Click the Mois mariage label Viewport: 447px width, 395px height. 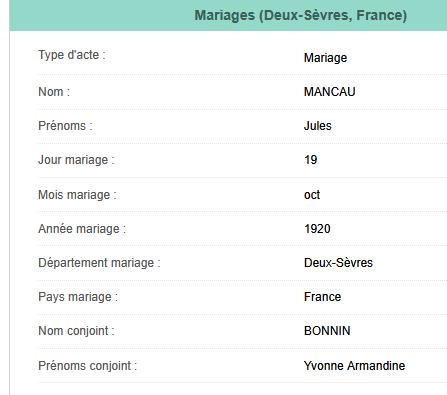coord(77,195)
